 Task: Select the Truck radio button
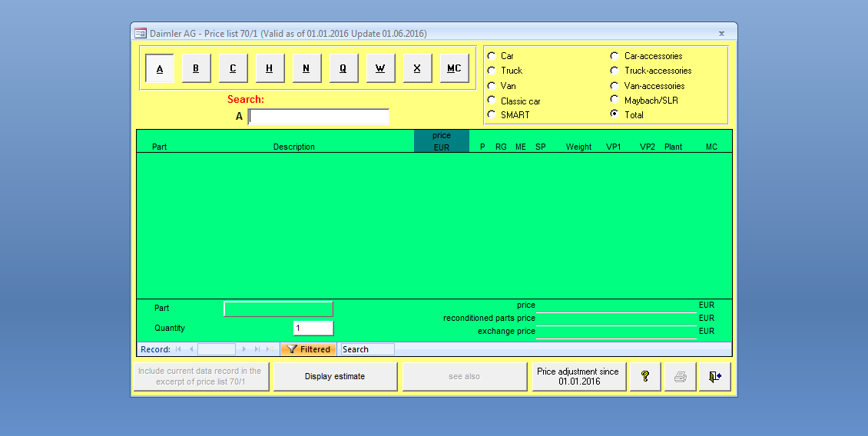492,71
